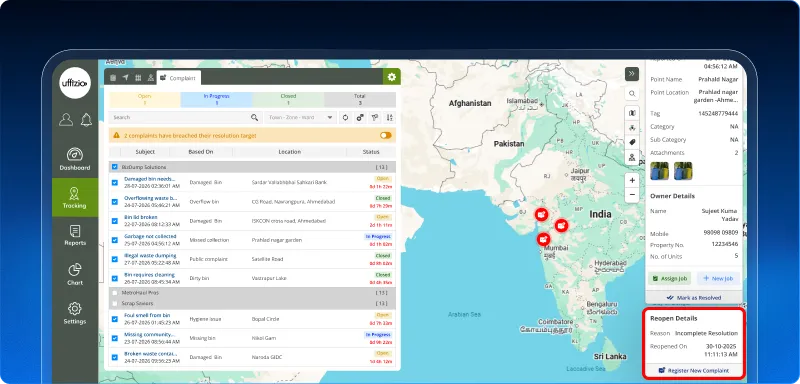Click the person-hierarchy icon in the map toolbar

[x=632, y=157]
